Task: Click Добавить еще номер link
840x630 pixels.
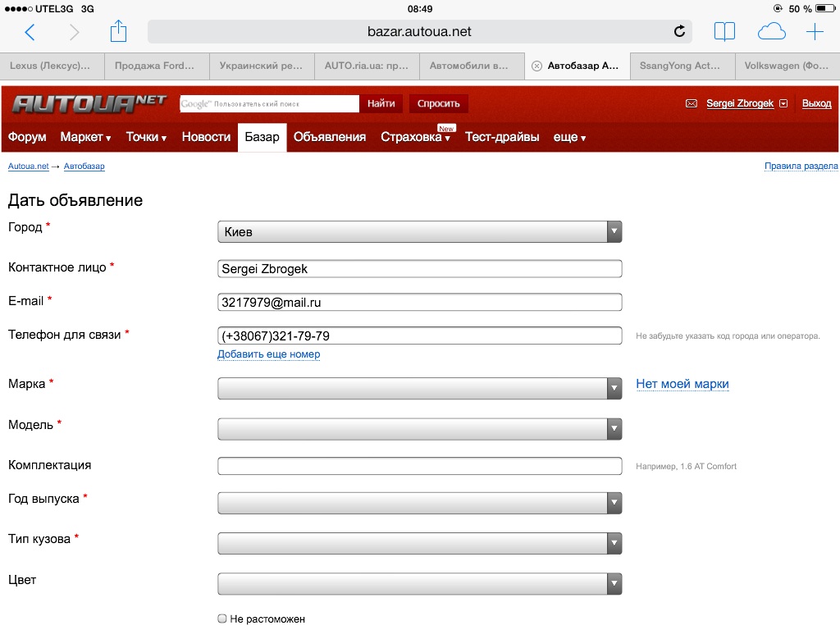Action: click(x=268, y=354)
